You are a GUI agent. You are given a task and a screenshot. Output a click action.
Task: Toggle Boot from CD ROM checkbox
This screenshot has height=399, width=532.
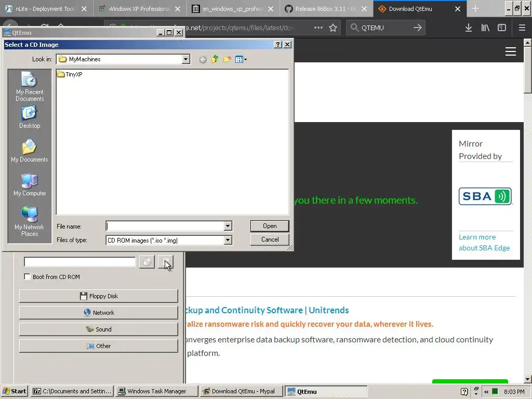coord(27,276)
